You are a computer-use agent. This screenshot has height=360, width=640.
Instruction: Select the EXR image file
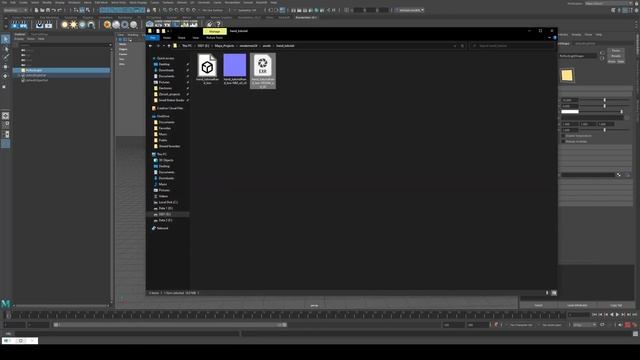pyautogui.click(x=262, y=71)
